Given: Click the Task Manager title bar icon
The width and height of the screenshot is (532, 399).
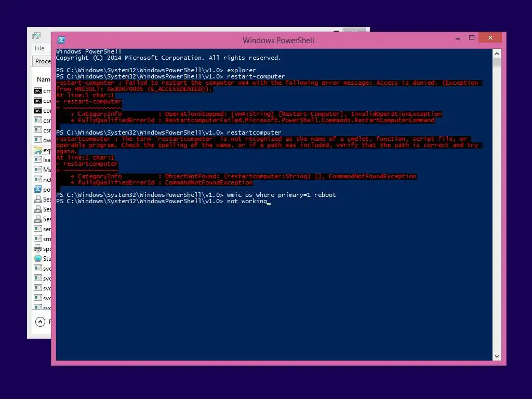Looking at the screenshot, I should (x=36, y=35).
